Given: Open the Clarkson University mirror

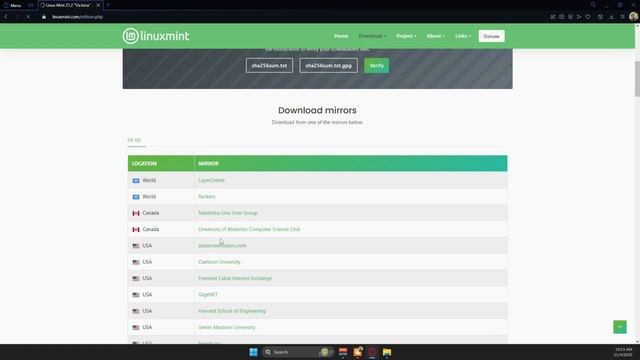Looking at the screenshot, I should pyautogui.click(x=220, y=262).
